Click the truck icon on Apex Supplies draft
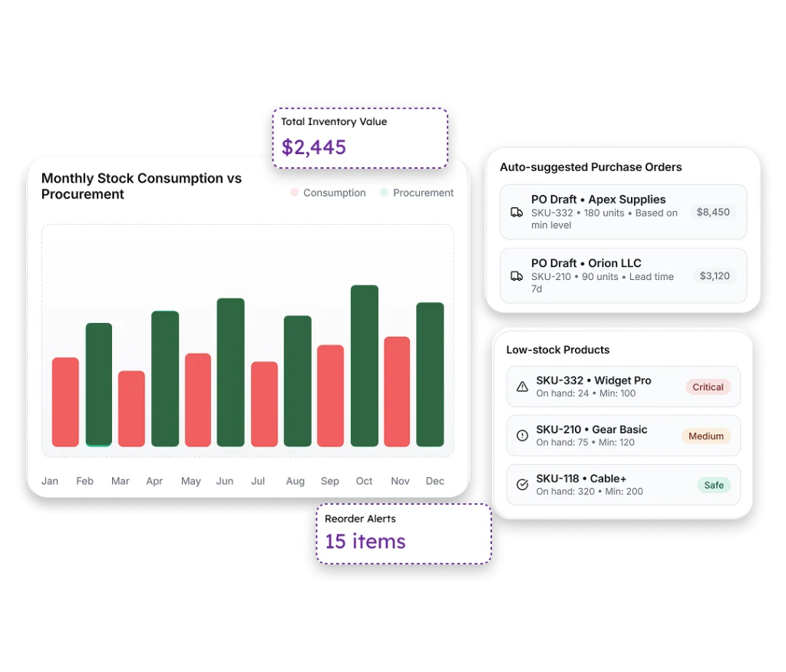Viewport: 786px width, 672px height. (517, 212)
